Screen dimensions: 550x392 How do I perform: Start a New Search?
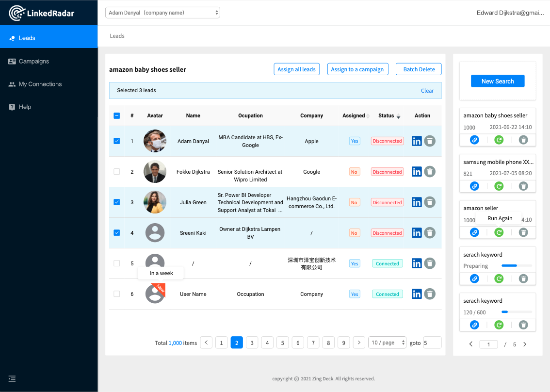(x=498, y=81)
